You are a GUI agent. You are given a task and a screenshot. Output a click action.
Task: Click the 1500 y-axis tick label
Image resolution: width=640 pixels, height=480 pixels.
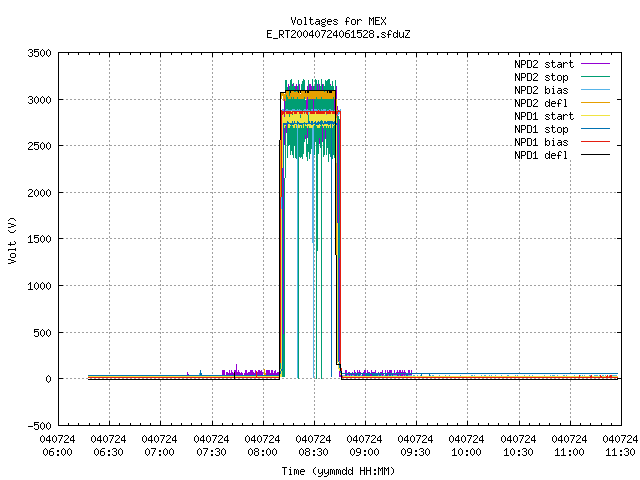click(40, 239)
